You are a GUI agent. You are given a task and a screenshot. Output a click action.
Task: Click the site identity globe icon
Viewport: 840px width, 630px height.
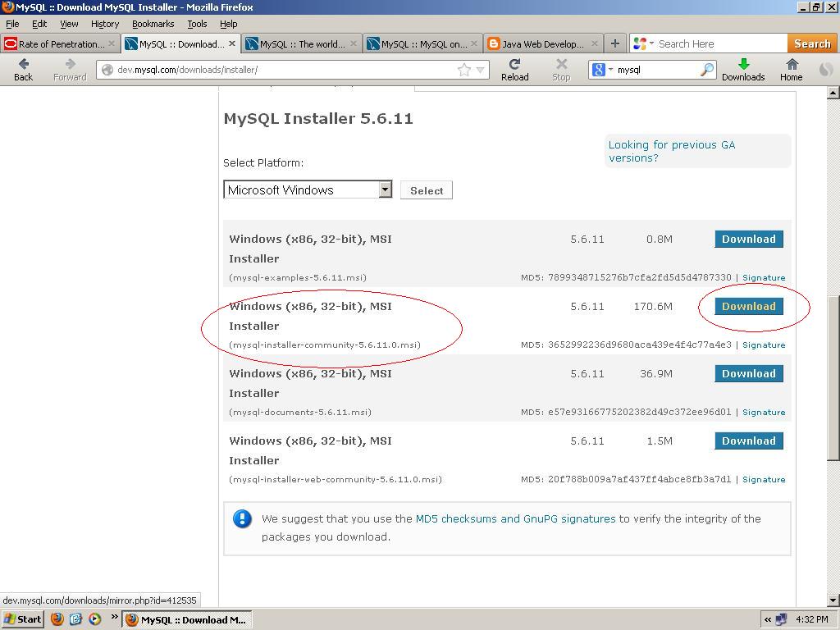pyautogui.click(x=107, y=70)
